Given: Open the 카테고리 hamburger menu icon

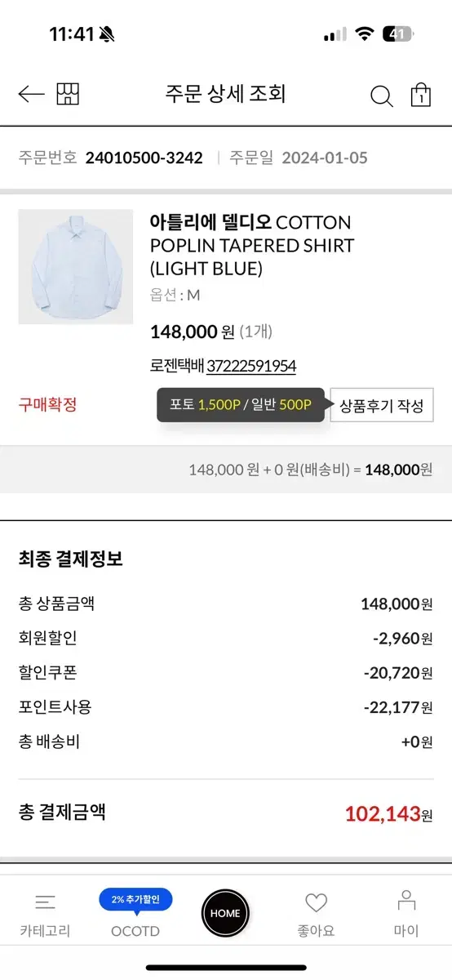Looking at the screenshot, I should tap(46, 902).
